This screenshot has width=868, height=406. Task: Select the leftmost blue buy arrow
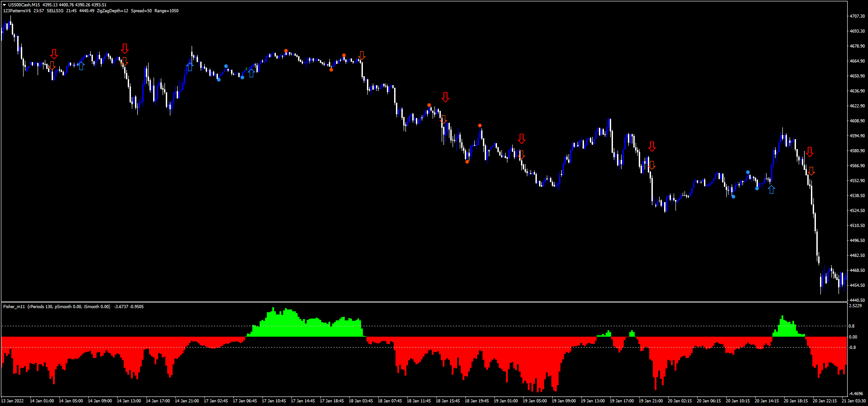point(81,66)
